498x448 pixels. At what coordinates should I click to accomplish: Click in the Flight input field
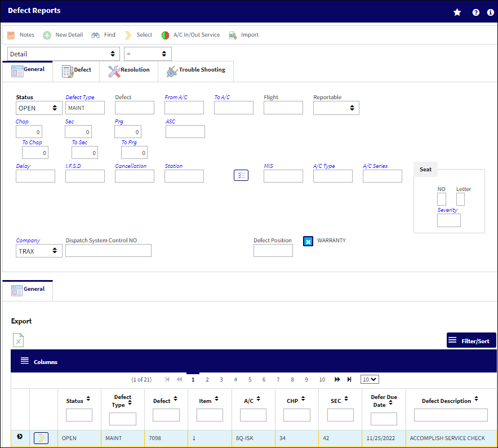(283, 108)
